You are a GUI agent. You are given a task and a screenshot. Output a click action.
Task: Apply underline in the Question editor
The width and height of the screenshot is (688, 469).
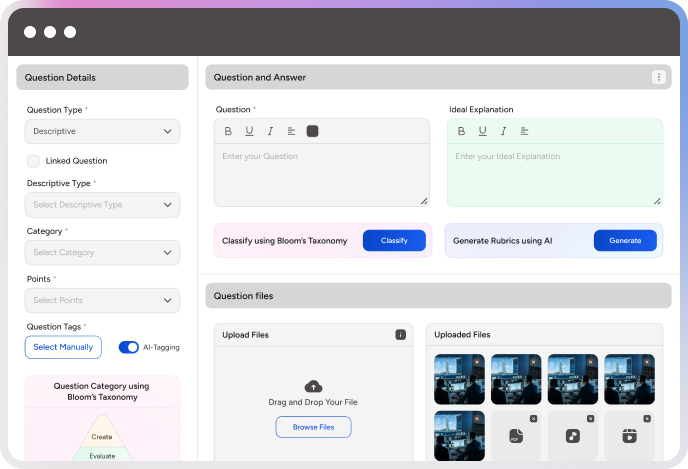click(249, 131)
